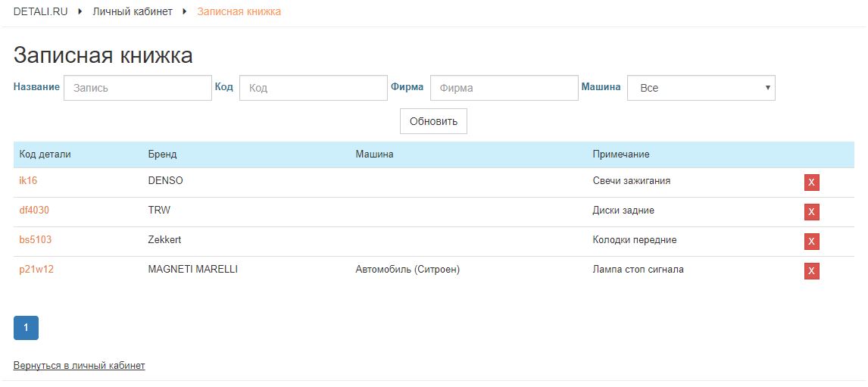The image size is (868, 387).
Task: Delete the ik16 DENSO entry
Action: [811, 183]
